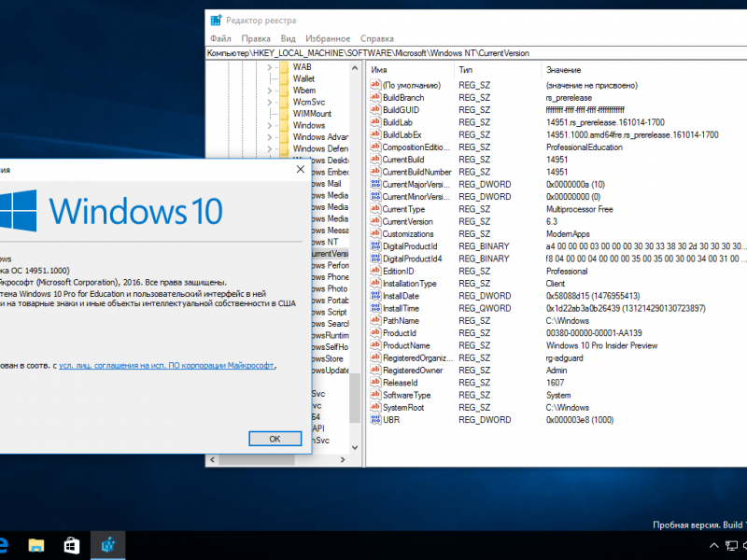Select the CompositionEditionID value name
Screen dimensions: 747x560
(x=416, y=147)
